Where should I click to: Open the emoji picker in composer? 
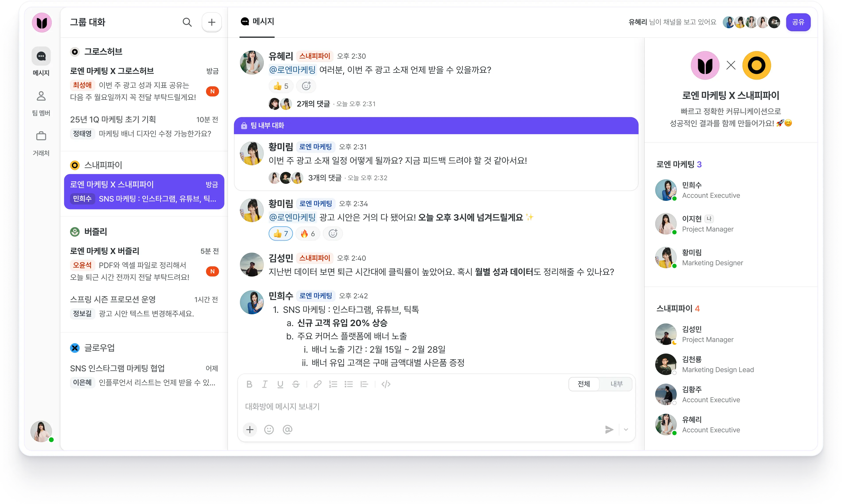[269, 430]
